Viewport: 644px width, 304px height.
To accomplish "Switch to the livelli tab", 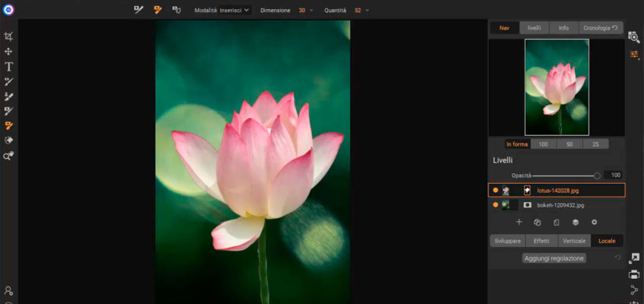I will click(x=535, y=28).
